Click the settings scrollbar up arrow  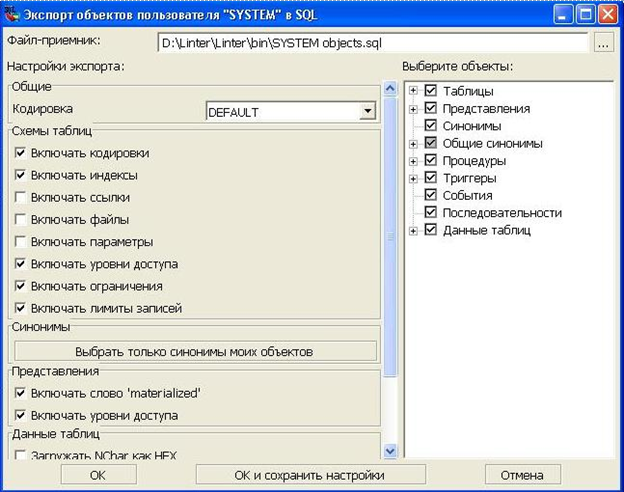(390, 88)
